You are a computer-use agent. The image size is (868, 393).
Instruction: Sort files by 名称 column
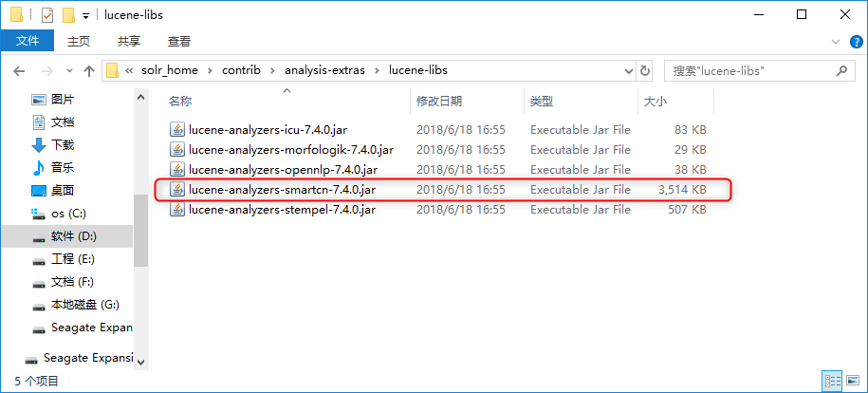180,102
